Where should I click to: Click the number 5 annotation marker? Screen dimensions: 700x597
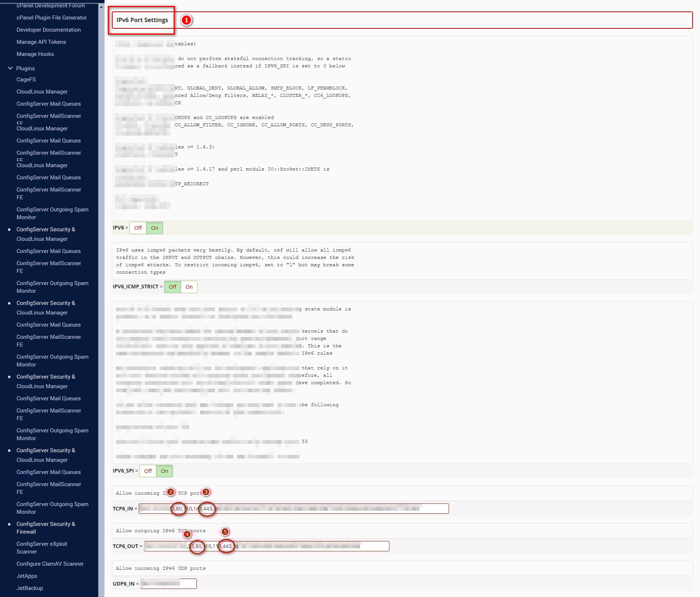coord(225,531)
